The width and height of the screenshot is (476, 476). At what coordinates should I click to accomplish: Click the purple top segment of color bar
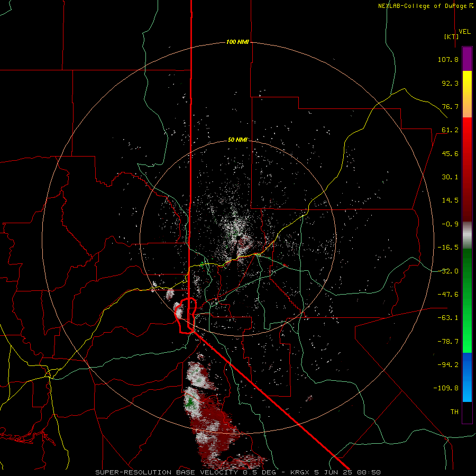point(467,59)
